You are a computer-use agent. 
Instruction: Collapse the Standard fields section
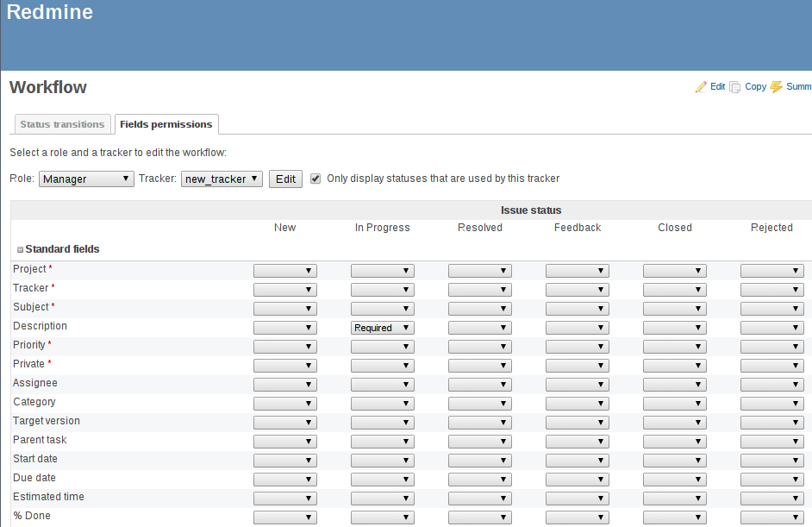[x=20, y=248]
